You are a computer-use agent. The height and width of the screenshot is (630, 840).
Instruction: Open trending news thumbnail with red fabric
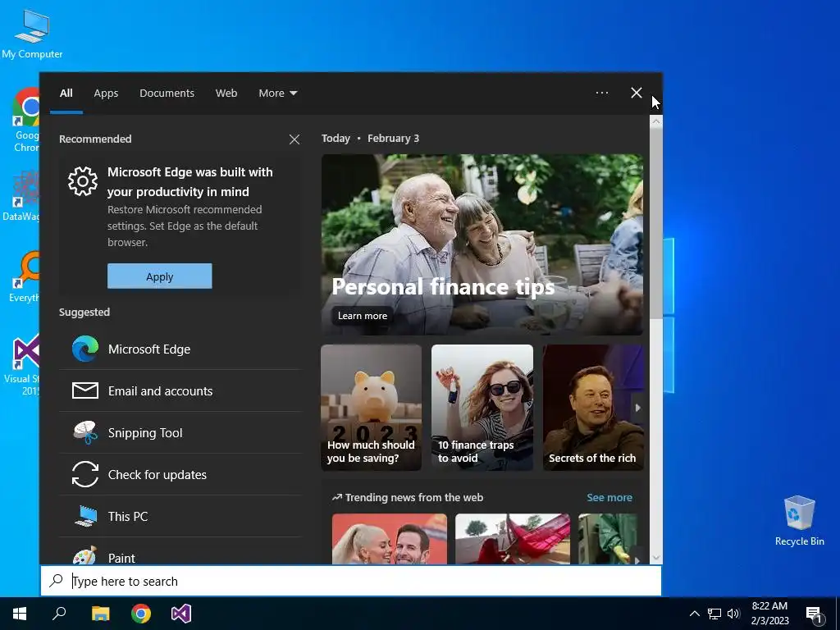pos(513,539)
